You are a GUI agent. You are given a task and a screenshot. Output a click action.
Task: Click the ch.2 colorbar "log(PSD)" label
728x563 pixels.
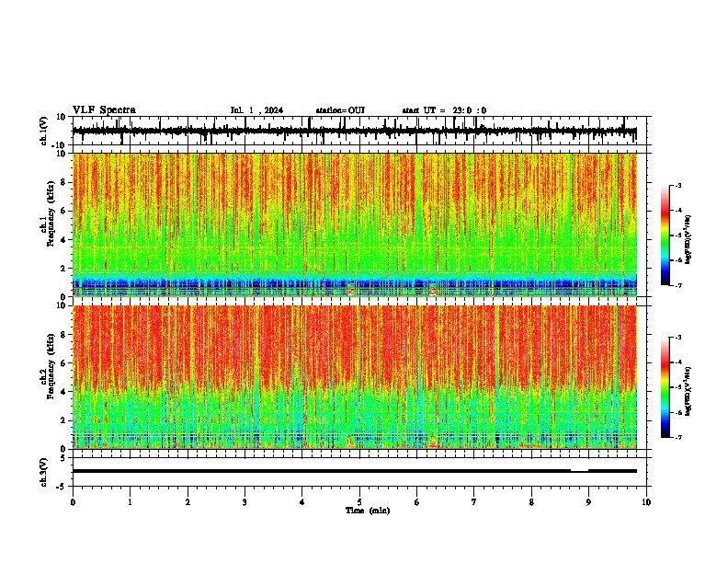(688, 392)
